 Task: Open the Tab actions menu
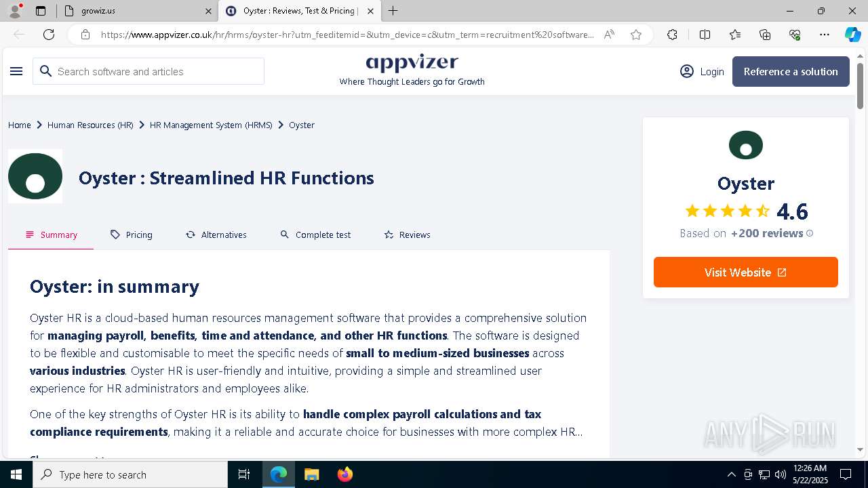pos(41,11)
